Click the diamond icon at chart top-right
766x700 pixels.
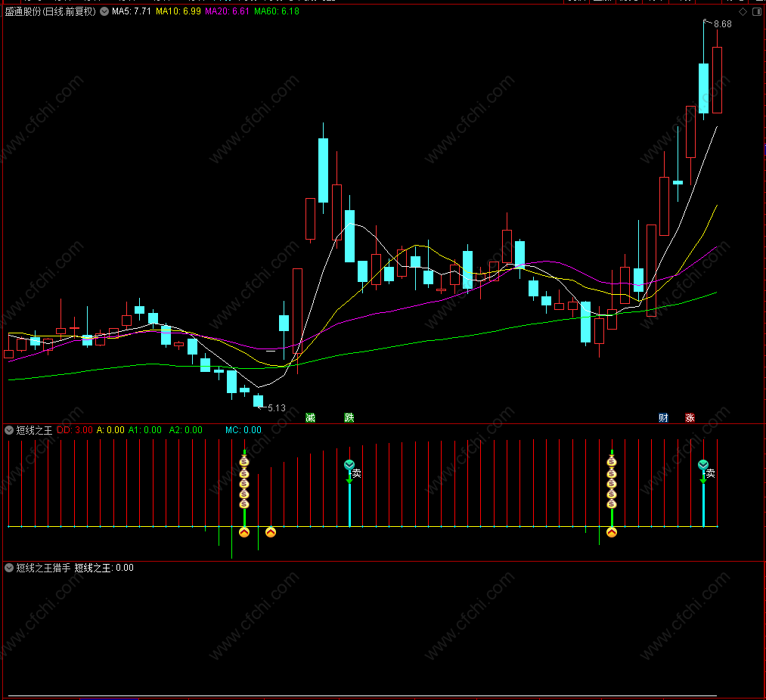pyautogui.click(x=743, y=12)
